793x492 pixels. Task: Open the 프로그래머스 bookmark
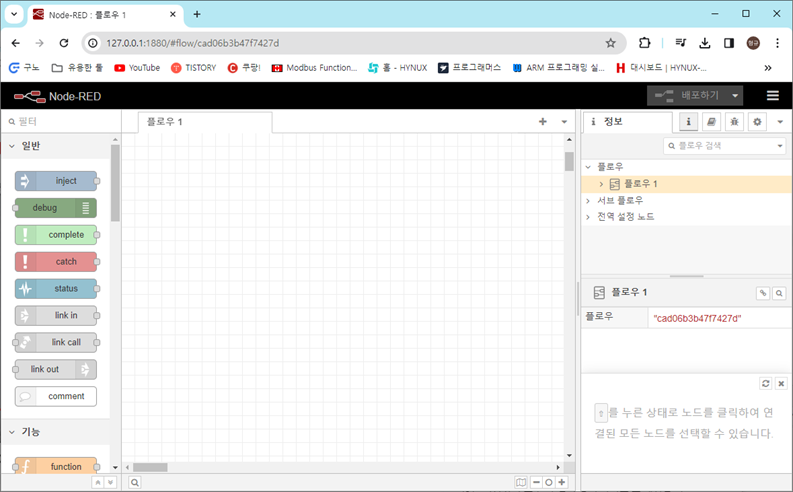coord(469,68)
